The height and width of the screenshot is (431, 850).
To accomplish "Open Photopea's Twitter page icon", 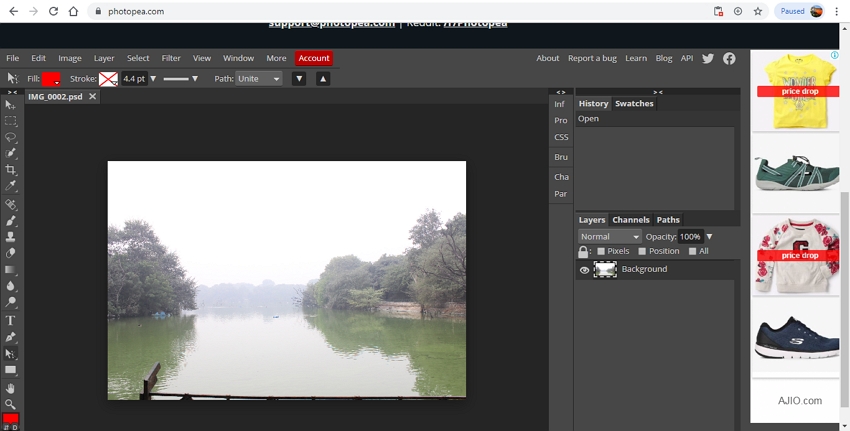I will click(x=708, y=58).
